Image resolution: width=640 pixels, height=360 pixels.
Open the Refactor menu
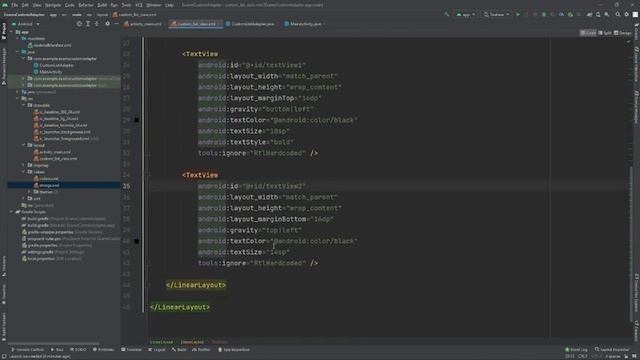(x=86, y=5)
